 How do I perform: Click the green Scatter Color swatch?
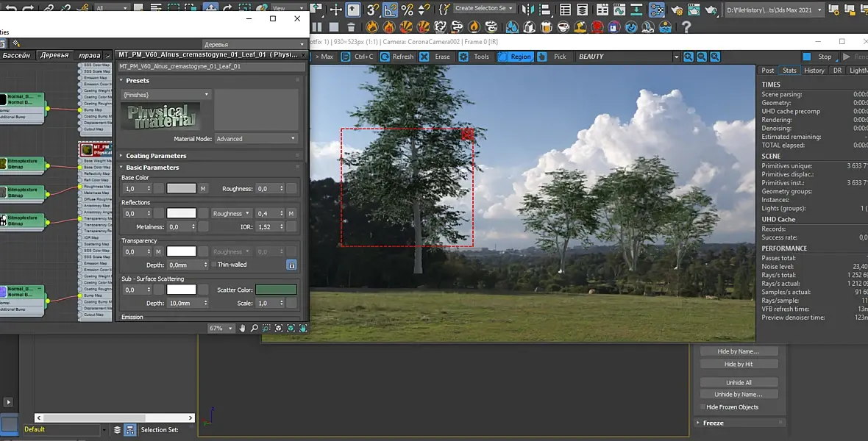coord(276,290)
